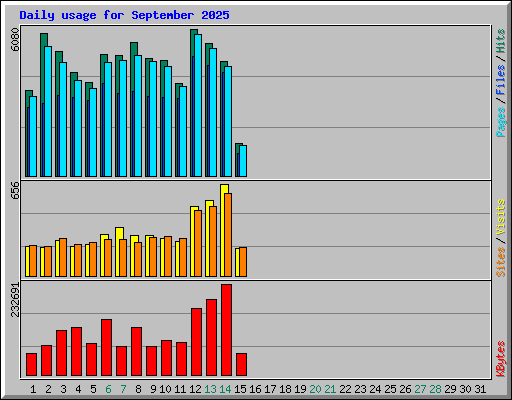Click the cyan Pages bar for day 12

[x=198, y=105]
